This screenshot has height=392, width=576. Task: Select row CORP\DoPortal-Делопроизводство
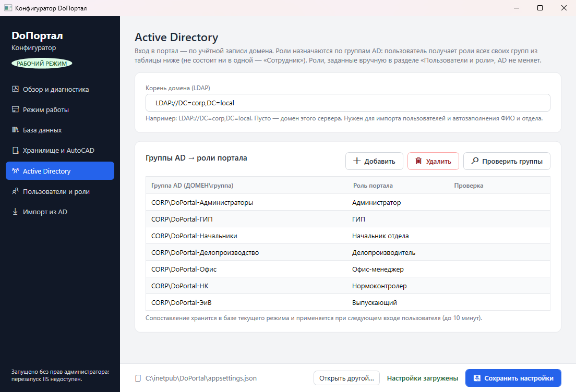click(x=348, y=252)
